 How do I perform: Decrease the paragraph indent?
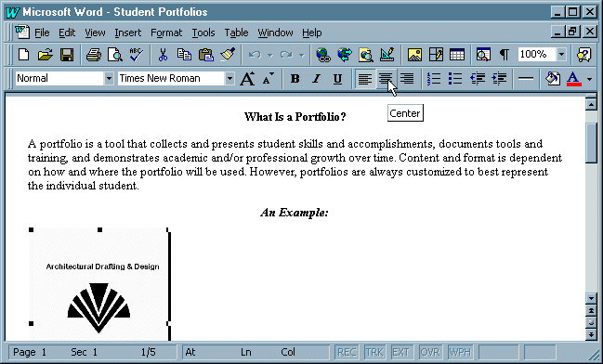[478, 79]
